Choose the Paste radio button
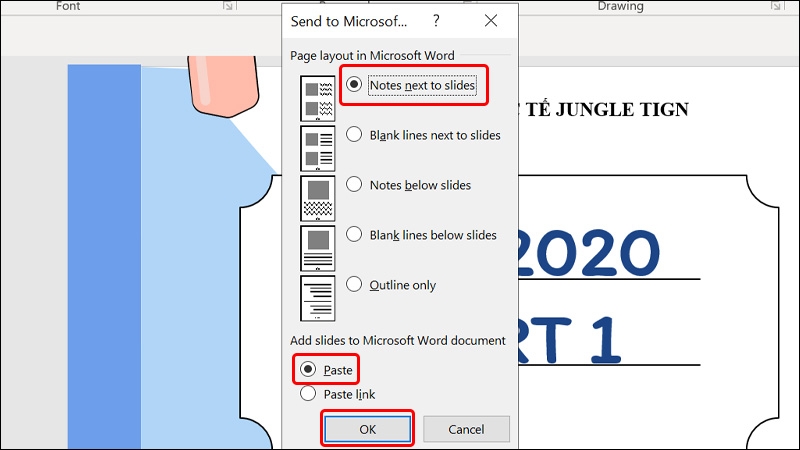Viewport: 800px width, 450px height. pos(308,369)
